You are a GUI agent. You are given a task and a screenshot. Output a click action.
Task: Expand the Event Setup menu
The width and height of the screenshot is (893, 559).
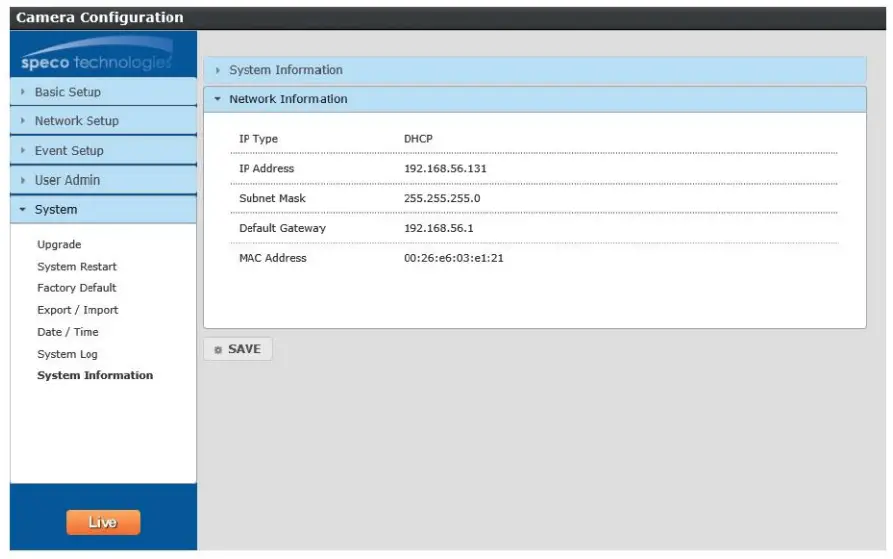(x=103, y=150)
